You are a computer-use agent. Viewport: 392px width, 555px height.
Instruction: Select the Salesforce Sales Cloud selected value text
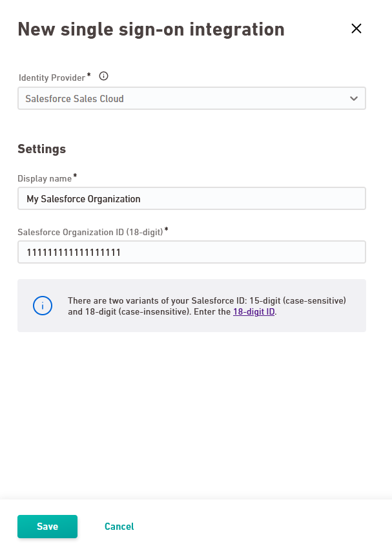pyautogui.click(x=75, y=99)
